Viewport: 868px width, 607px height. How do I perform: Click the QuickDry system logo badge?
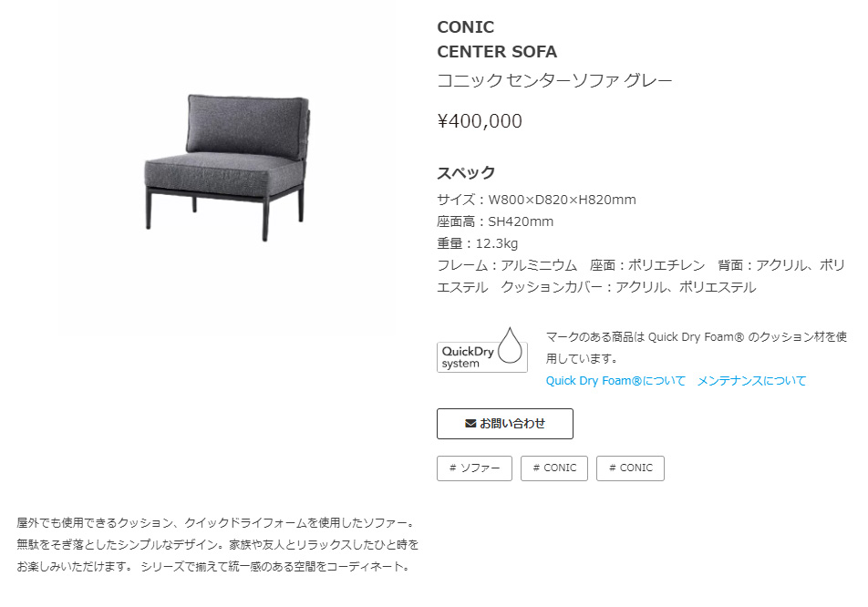[x=482, y=350]
